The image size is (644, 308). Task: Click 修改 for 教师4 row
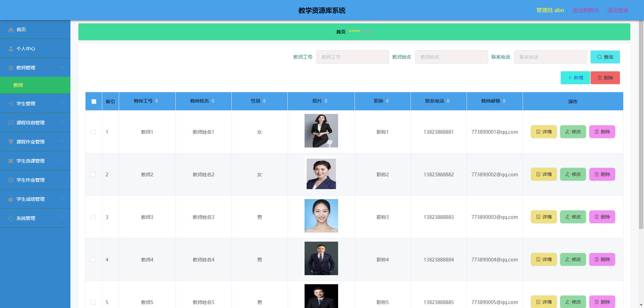pos(573,259)
